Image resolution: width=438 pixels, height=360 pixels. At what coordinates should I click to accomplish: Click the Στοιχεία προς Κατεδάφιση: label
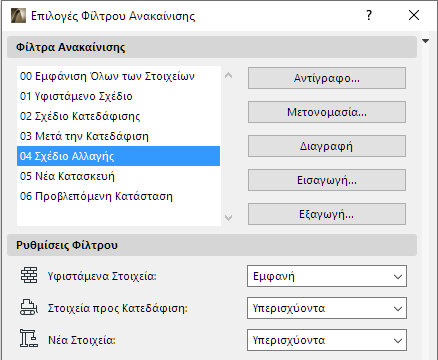click(x=118, y=308)
